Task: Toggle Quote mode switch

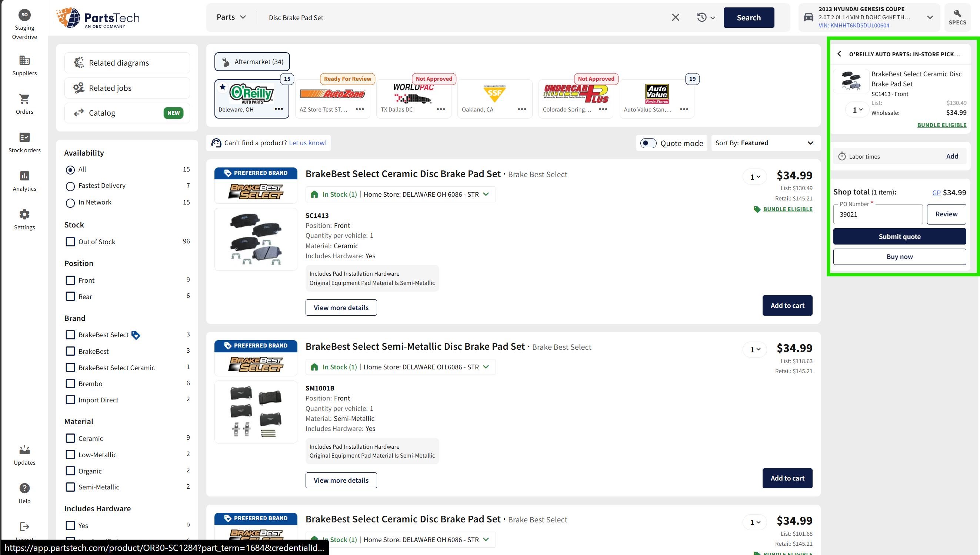Action: point(648,143)
